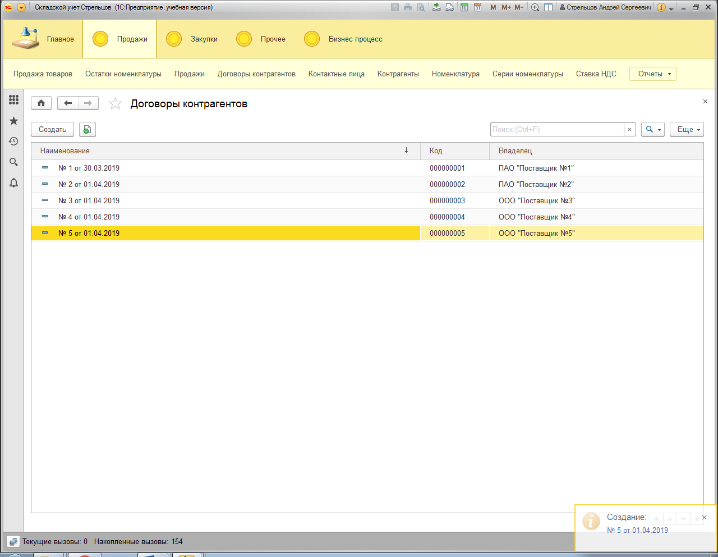The height and width of the screenshot is (557, 718).
Task: Open Договоры контрагентов in command bar
Action: click(x=256, y=74)
